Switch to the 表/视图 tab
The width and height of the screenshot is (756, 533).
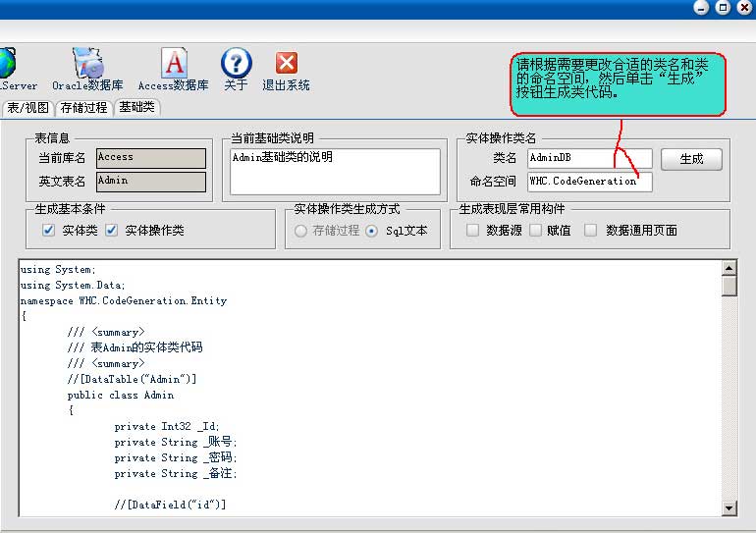click(27, 107)
